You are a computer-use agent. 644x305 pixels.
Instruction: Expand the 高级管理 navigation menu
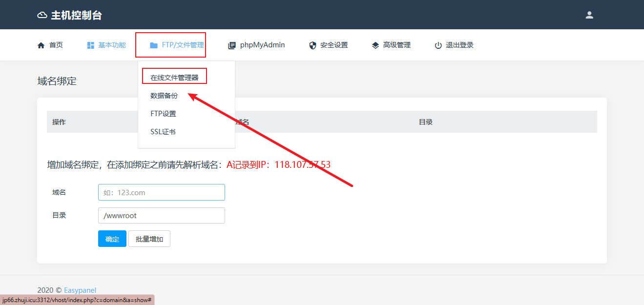pyautogui.click(x=396, y=45)
